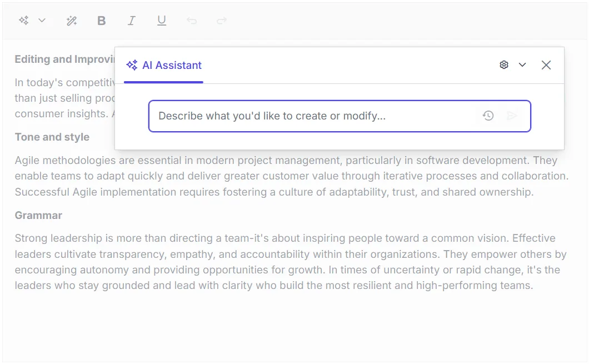Screen dimensions: 589x364
Task: Open AI Assistant settings gear
Action: (x=503, y=64)
